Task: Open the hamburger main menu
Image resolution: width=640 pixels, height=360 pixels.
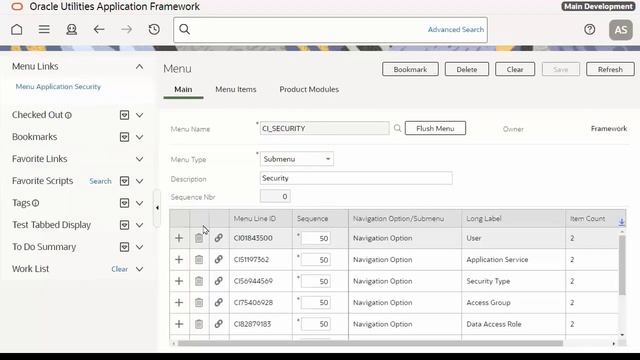Action: (44, 29)
